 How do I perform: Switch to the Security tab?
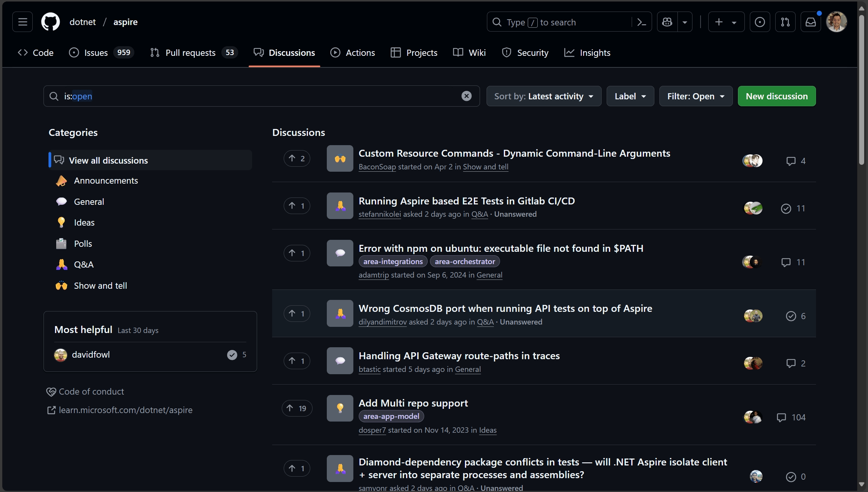(x=525, y=53)
